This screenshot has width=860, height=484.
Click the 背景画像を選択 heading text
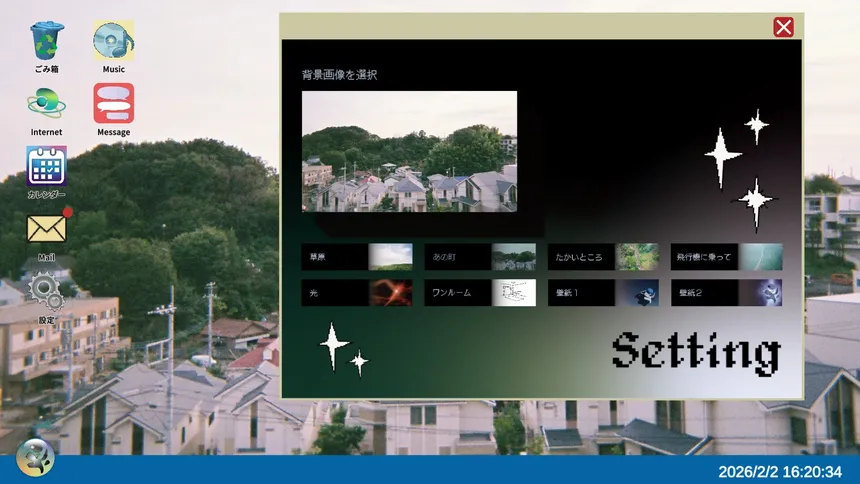pyautogui.click(x=339, y=75)
